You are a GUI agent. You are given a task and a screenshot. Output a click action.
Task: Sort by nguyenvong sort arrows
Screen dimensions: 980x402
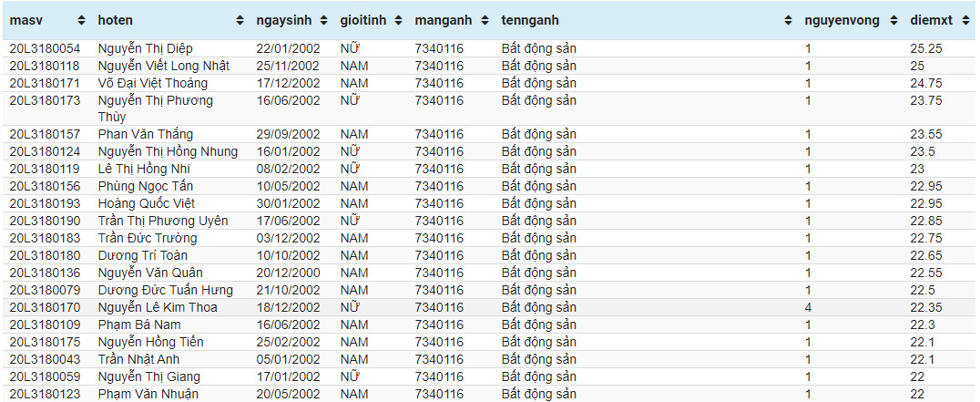[x=893, y=21]
